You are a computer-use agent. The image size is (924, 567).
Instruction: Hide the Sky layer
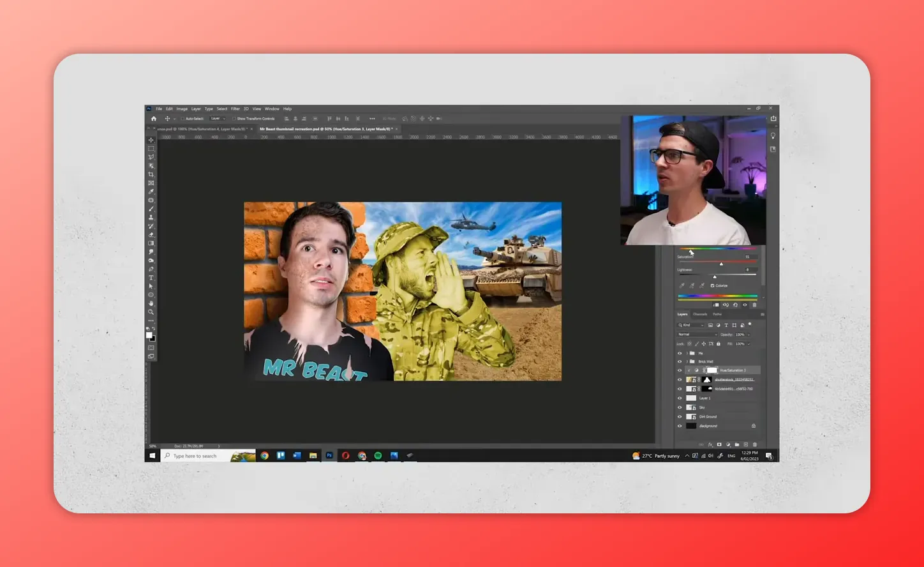pyautogui.click(x=680, y=407)
